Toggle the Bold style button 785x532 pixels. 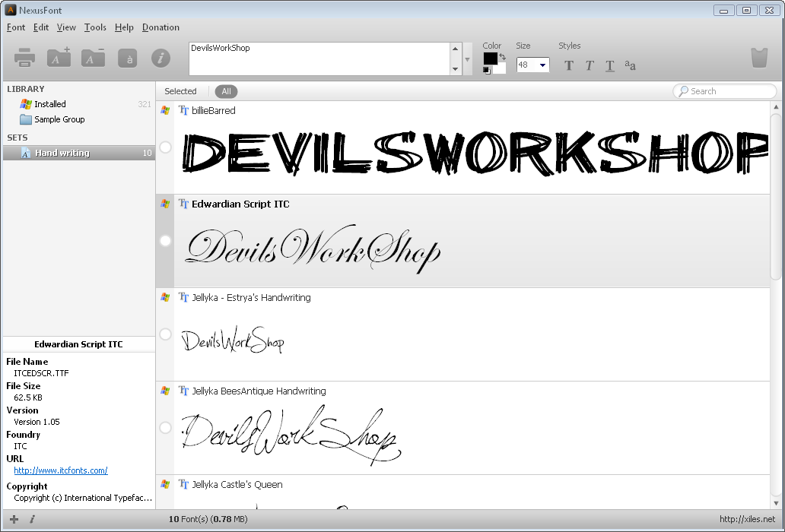pos(569,65)
